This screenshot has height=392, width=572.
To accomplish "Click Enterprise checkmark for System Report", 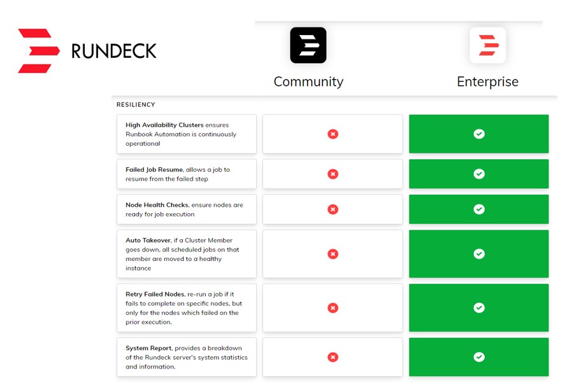I will (x=479, y=357).
